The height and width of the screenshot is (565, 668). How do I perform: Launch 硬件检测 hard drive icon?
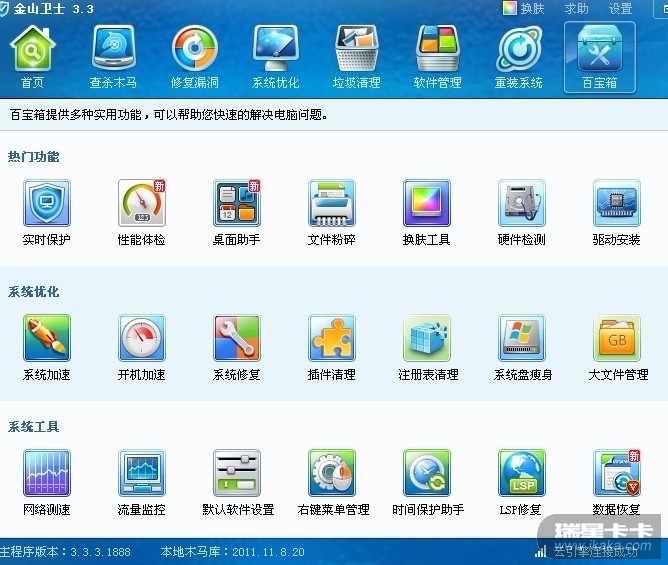[522, 203]
